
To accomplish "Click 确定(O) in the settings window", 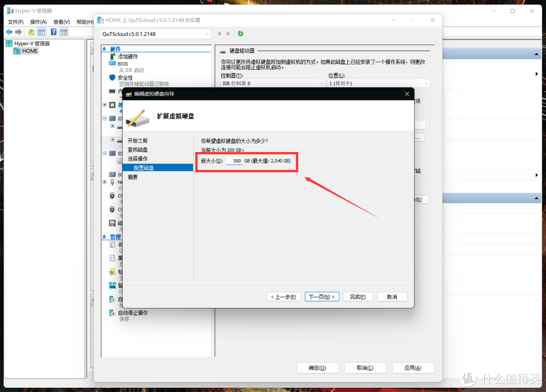I will pos(317,368).
